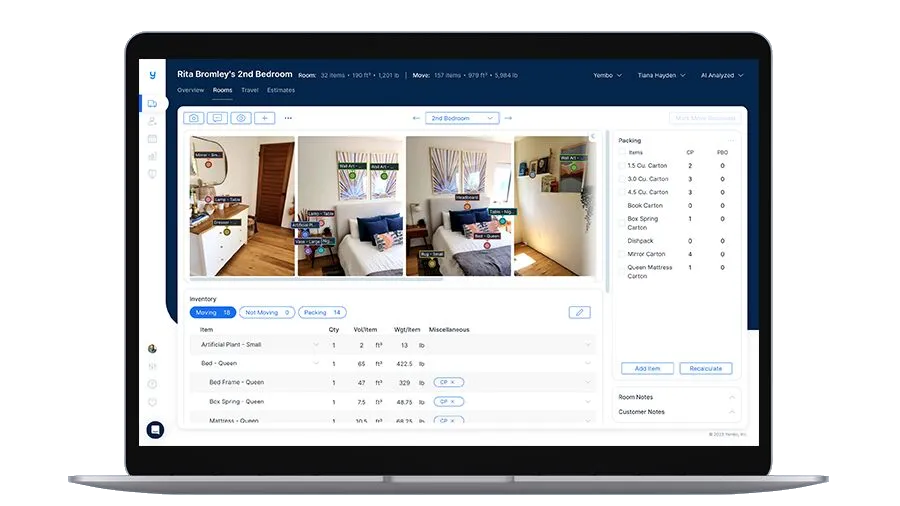Click the Dishpack row label
This screenshot has height=506, width=900.
coord(640,241)
